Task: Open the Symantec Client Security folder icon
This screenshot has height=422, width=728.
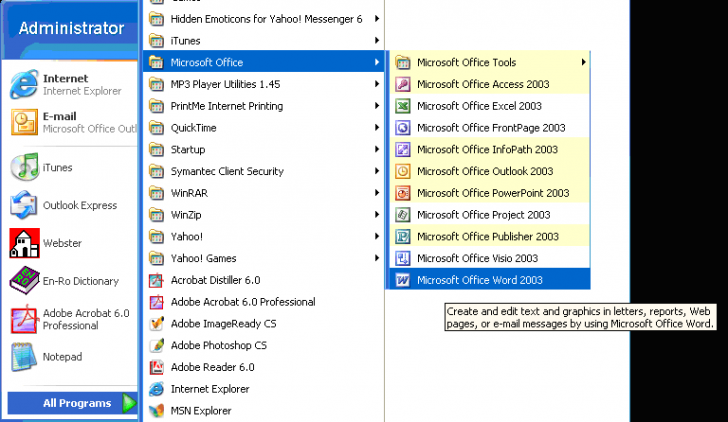Action: [x=156, y=171]
